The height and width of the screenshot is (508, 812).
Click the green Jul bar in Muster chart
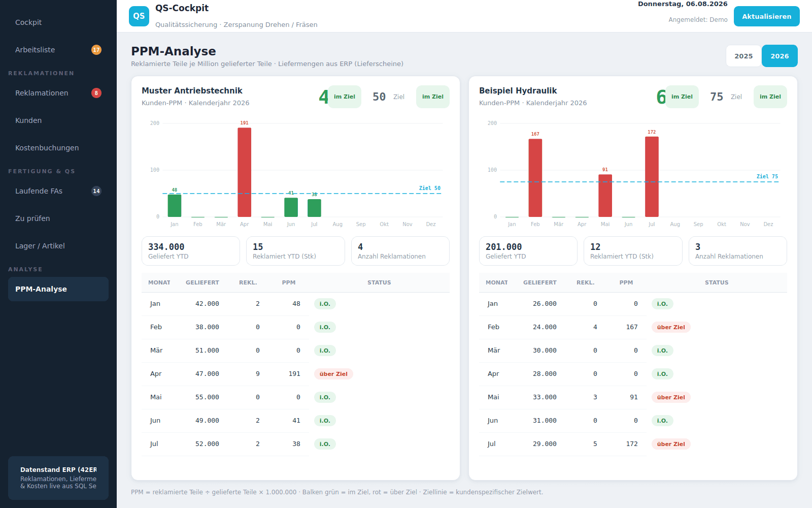(314, 208)
